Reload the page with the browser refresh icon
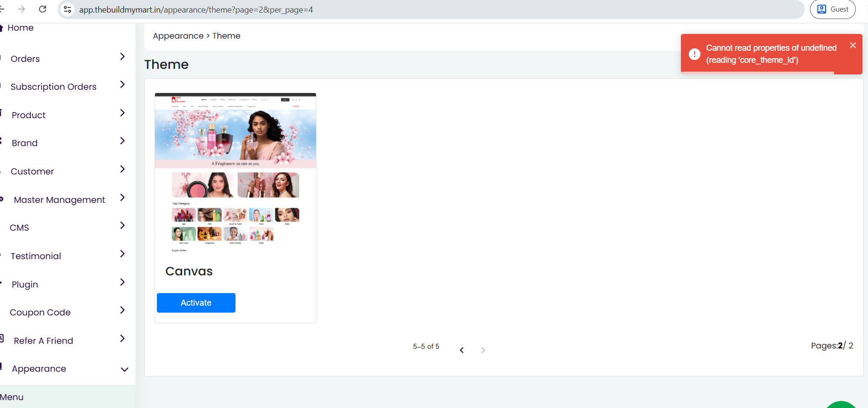868x408 pixels. point(43,9)
